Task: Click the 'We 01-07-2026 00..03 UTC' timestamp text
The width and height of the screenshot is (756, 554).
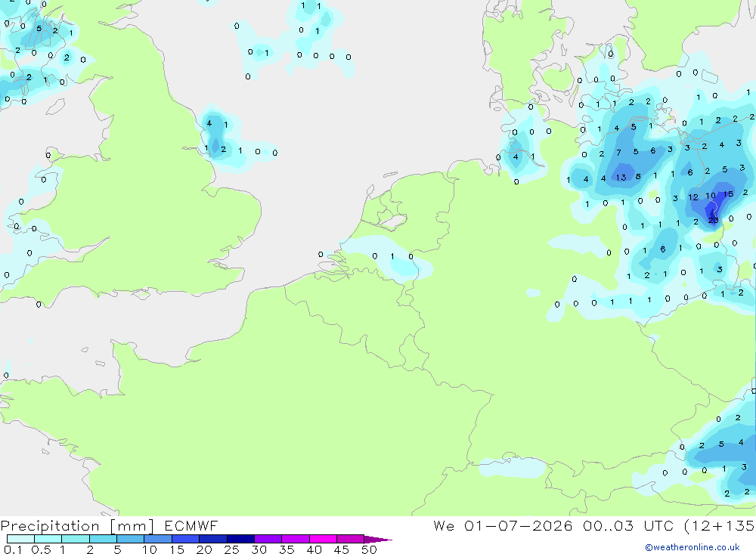Action: pyautogui.click(x=553, y=525)
